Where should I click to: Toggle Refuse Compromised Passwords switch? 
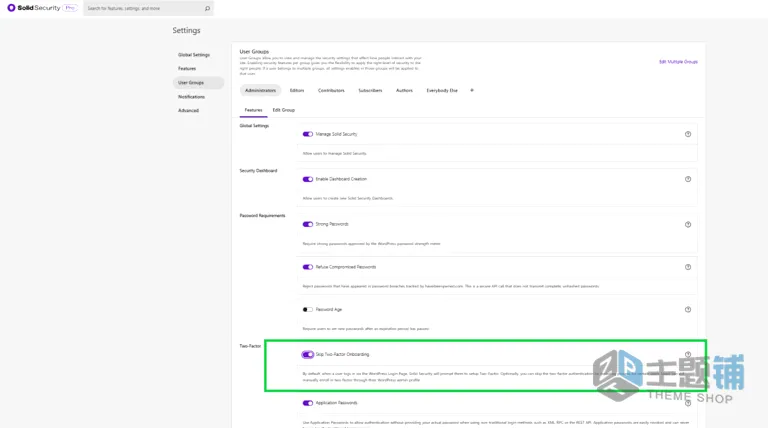308,267
